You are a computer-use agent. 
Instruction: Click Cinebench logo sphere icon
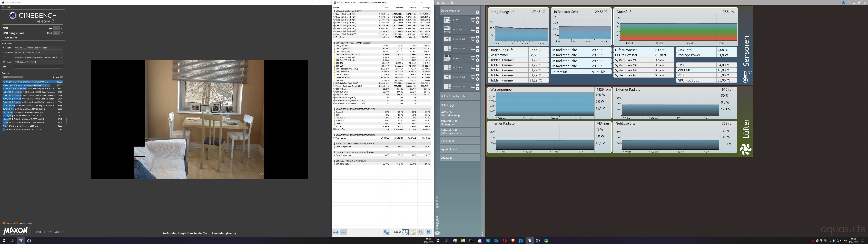(13, 15)
